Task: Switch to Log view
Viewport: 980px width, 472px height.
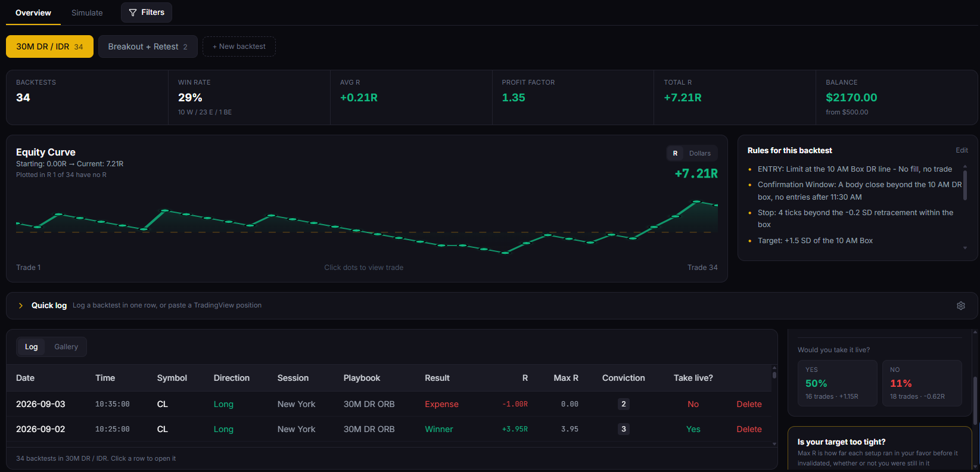Action: [x=31, y=347]
